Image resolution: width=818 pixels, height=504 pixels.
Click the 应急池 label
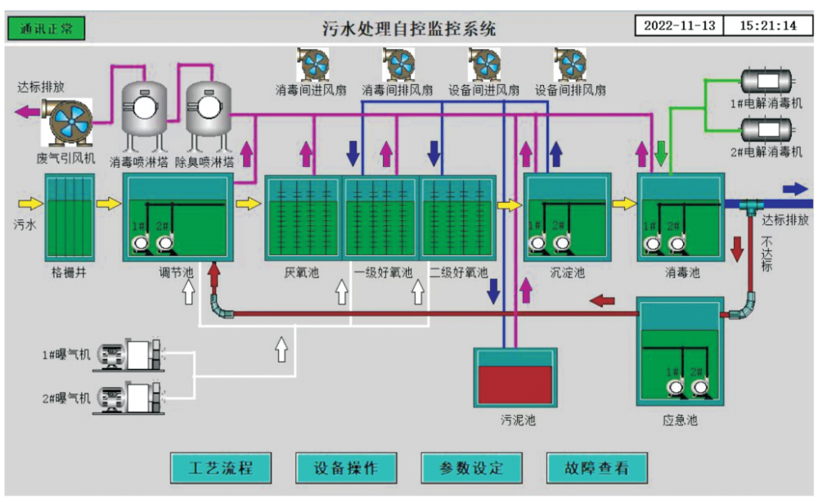680,420
